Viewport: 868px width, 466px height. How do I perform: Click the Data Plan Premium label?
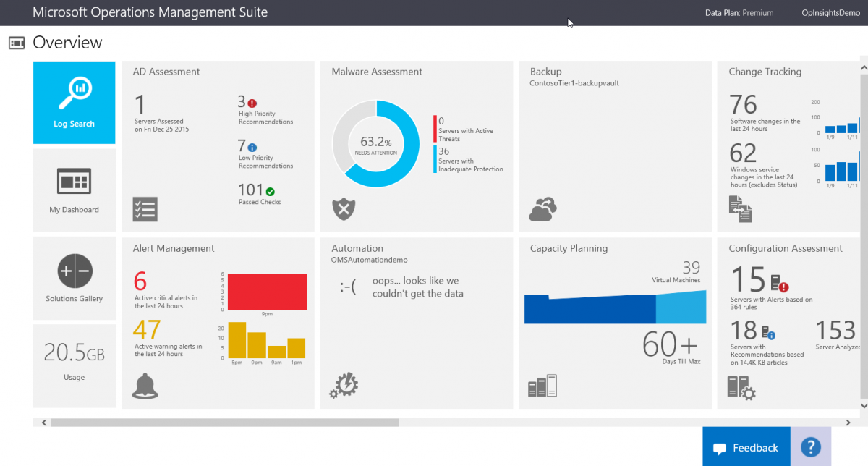tap(739, 12)
